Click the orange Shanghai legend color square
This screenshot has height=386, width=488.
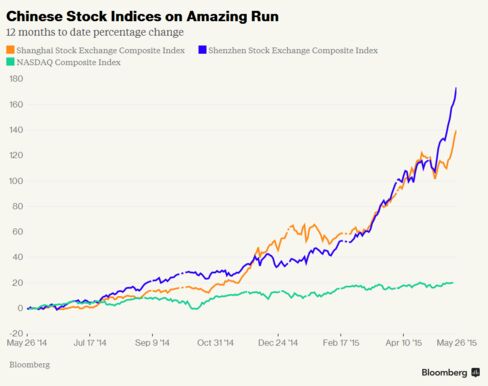(10, 50)
